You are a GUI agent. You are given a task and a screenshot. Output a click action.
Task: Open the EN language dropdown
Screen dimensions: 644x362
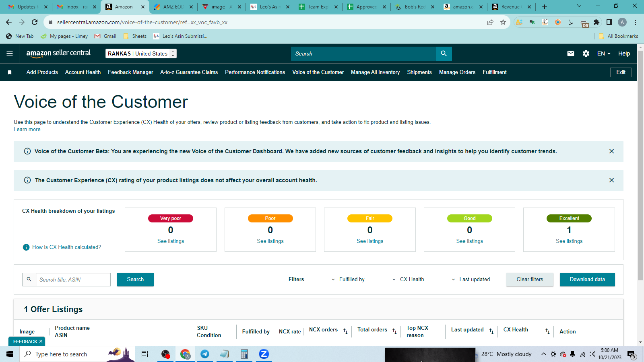click(x=604, y=53)
